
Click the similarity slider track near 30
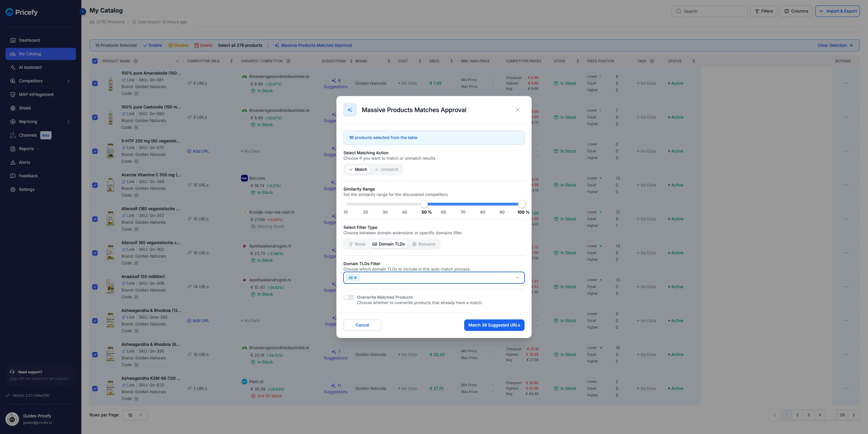[x=385, y=204]
